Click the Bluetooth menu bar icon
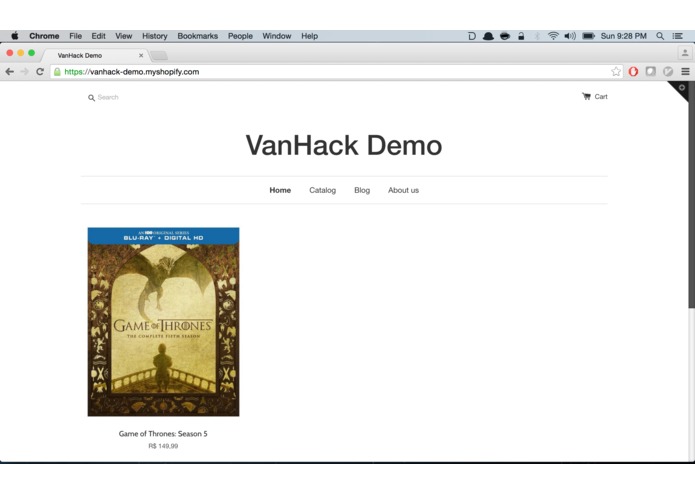The height and width of the screenshot is (494, 695). 537,36
